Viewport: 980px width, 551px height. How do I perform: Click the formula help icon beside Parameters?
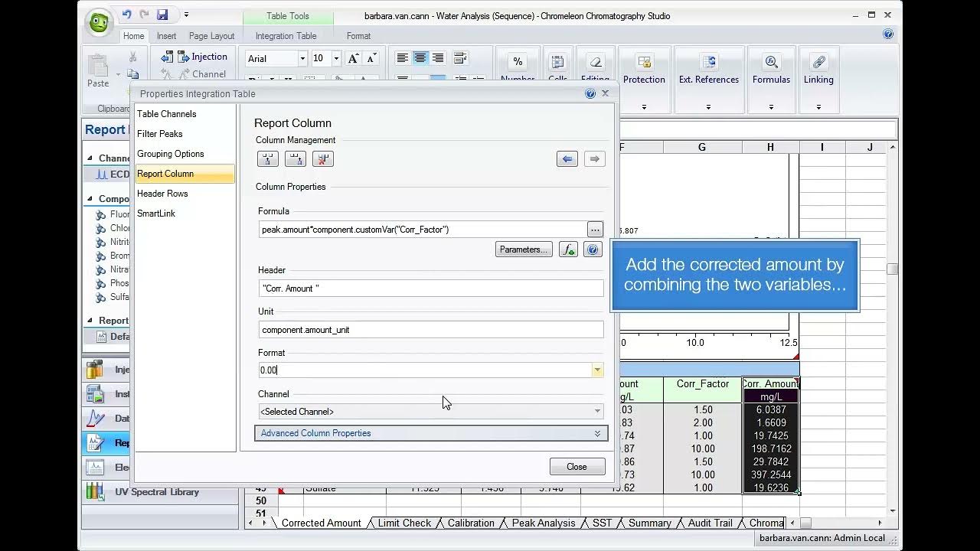[593, 249]
